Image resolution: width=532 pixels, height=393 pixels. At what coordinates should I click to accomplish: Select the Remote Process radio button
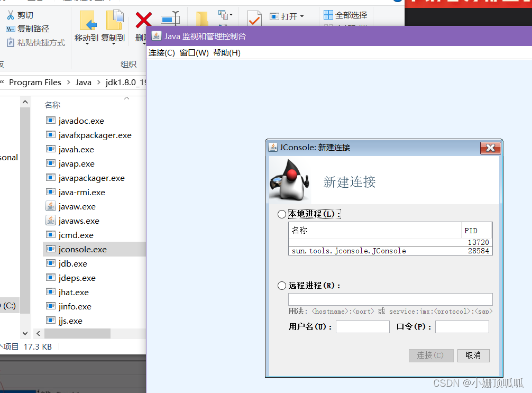[x=282, y=286]
